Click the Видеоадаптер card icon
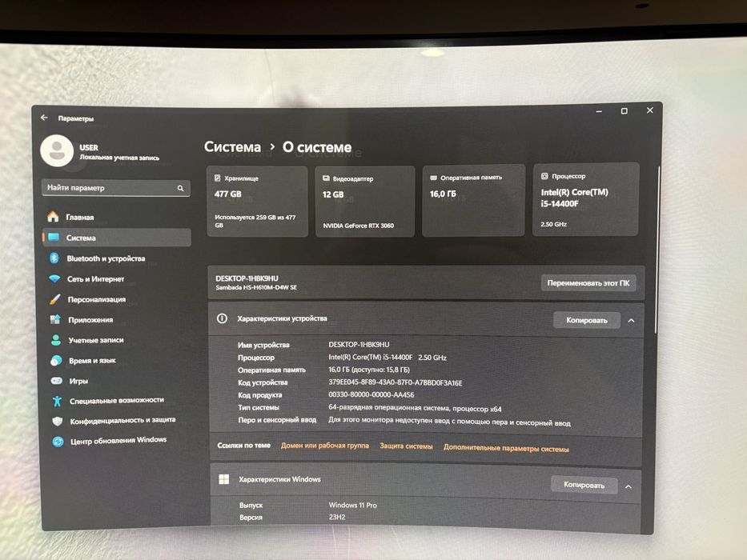This screenshot has width=747, height=560. point(327,178)
